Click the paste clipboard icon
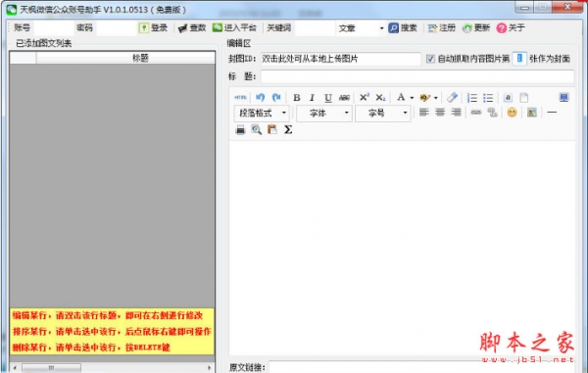This screenshot has height=373, width=588. [x=272, y=129]
